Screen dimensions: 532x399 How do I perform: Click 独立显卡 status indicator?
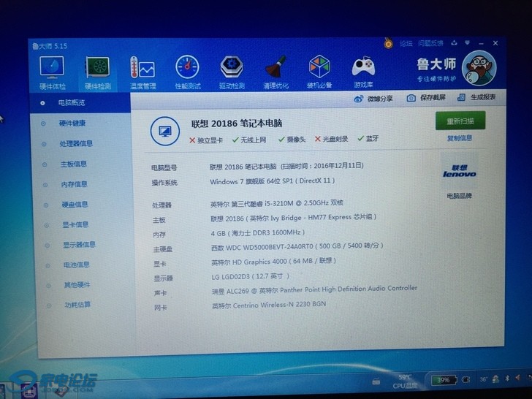coord(206,140)
